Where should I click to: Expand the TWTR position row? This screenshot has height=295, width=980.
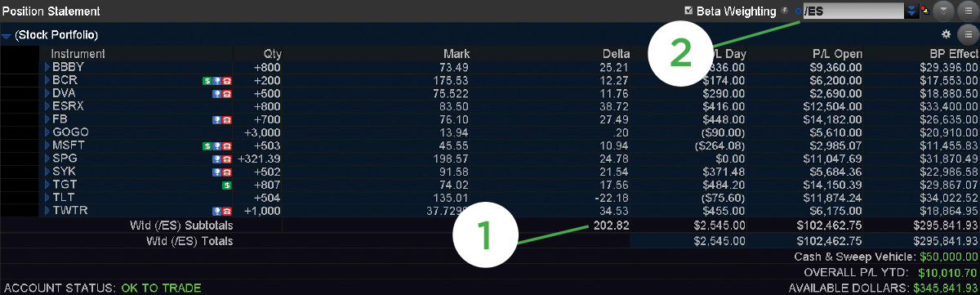[47, 211]
